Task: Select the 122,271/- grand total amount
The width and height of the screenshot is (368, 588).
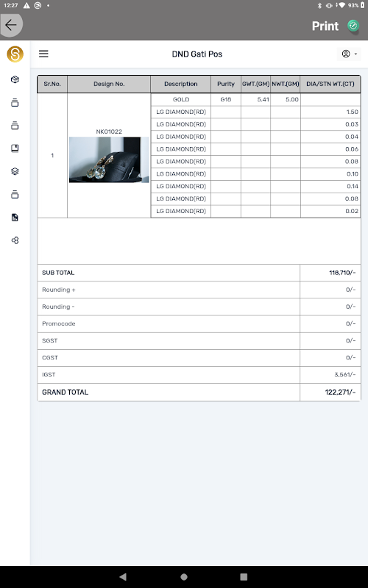Action: (x=340, y=392)
